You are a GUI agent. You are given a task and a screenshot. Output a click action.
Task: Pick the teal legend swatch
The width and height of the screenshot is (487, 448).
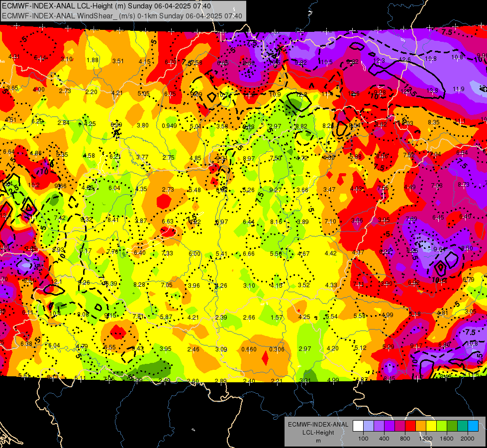463,426
